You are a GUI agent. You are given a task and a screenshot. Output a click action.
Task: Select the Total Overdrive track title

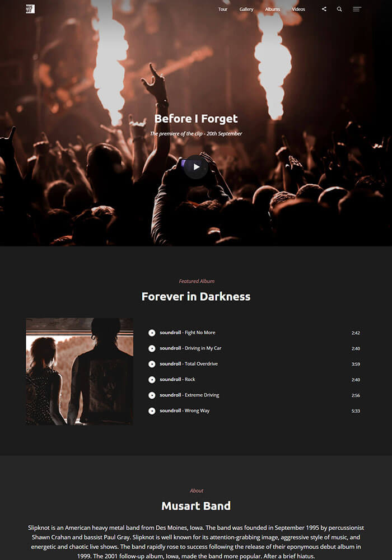[x=202, y=363]
